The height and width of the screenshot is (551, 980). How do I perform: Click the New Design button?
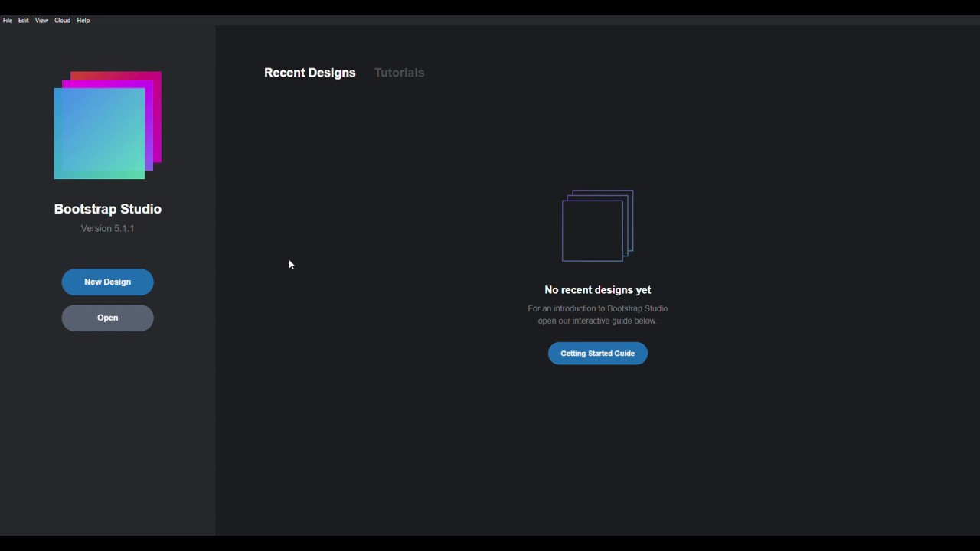point(107,282)
